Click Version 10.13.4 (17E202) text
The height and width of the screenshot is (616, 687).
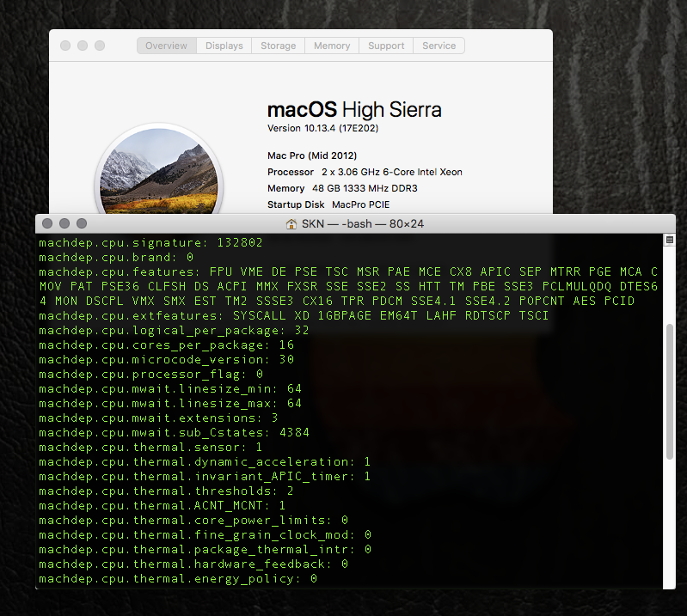tap(323, 128)
